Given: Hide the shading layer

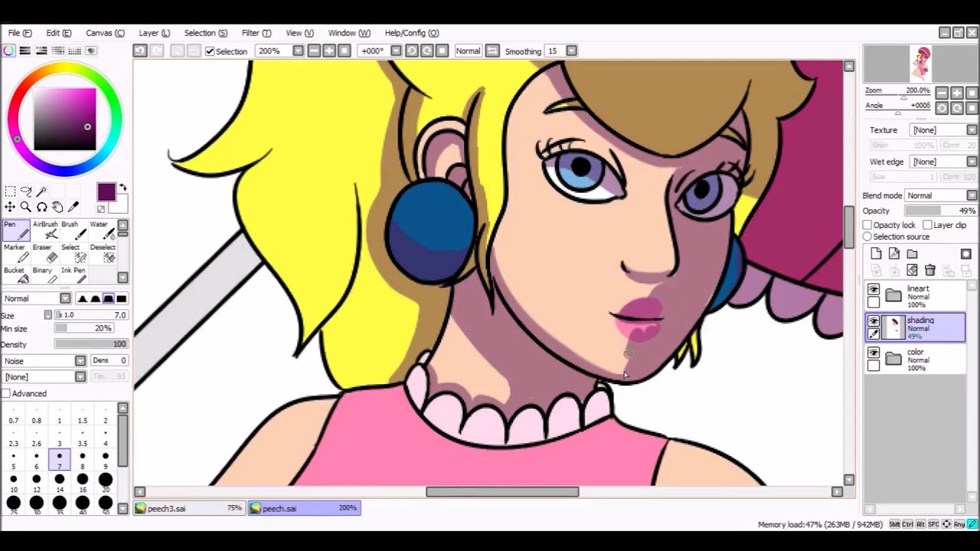Looking at the screenshot, I should [874, 321].
